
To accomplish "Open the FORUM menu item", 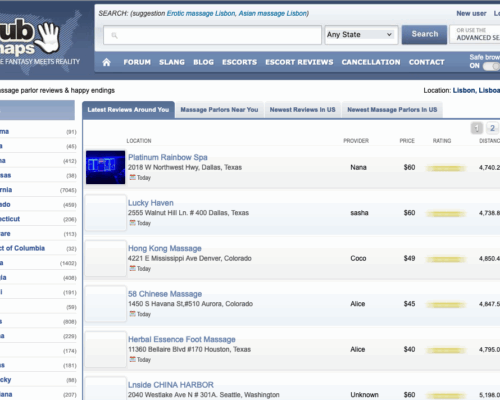I will 137,62.
